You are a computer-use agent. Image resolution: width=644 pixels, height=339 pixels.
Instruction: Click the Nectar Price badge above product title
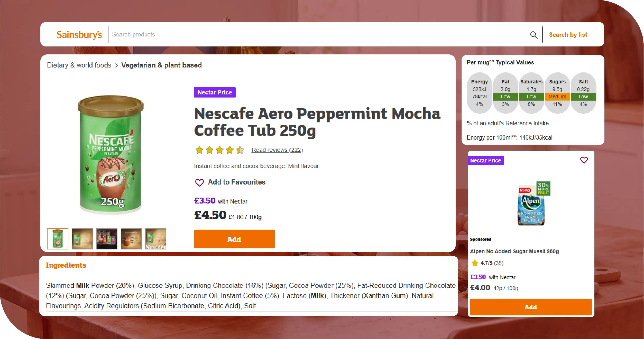(215, 92)
